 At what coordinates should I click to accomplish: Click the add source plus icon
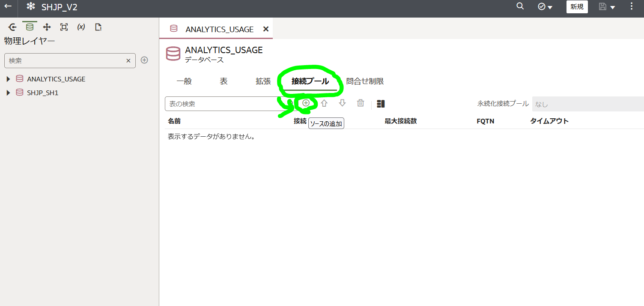point(306,103)
